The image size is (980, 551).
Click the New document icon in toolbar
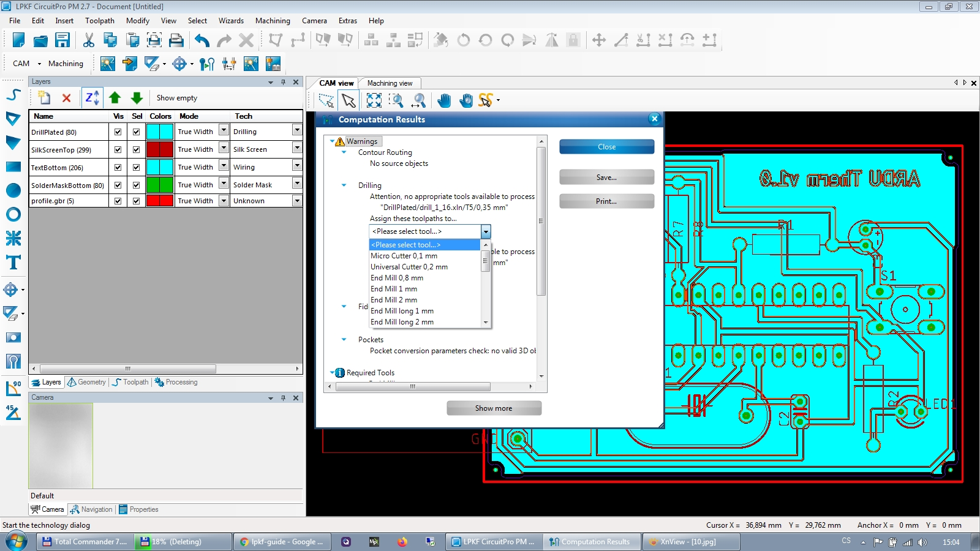tap(18, 40)
